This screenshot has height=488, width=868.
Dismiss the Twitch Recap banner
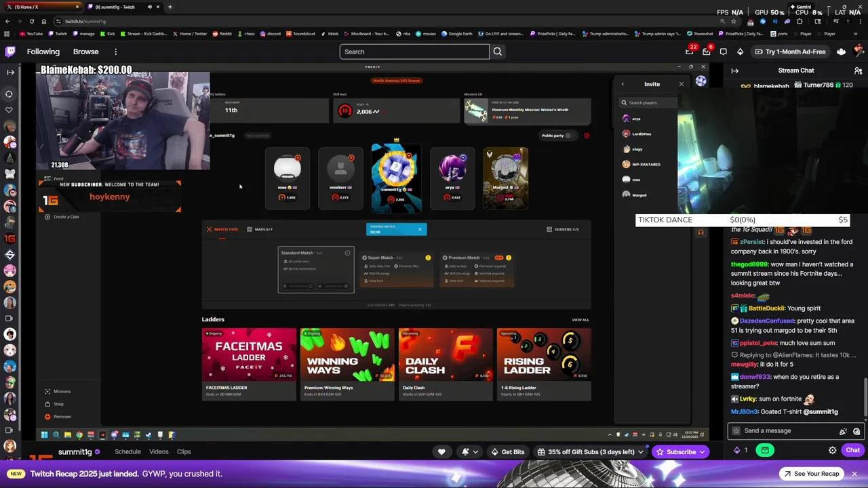coord(854,474)
